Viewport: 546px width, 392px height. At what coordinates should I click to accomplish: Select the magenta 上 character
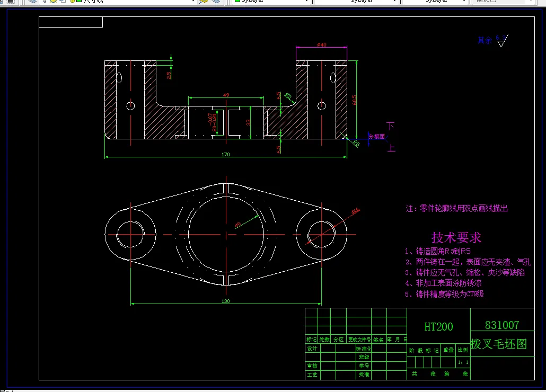click(x=391, y=148)
